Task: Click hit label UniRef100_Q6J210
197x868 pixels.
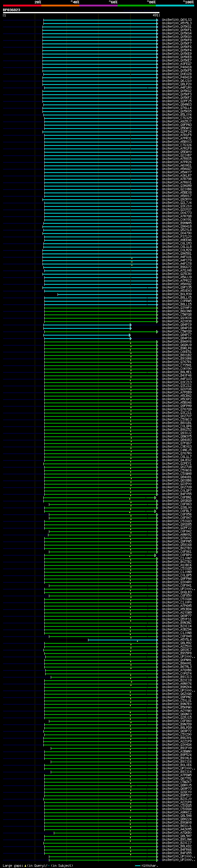Action: (177, 81)
